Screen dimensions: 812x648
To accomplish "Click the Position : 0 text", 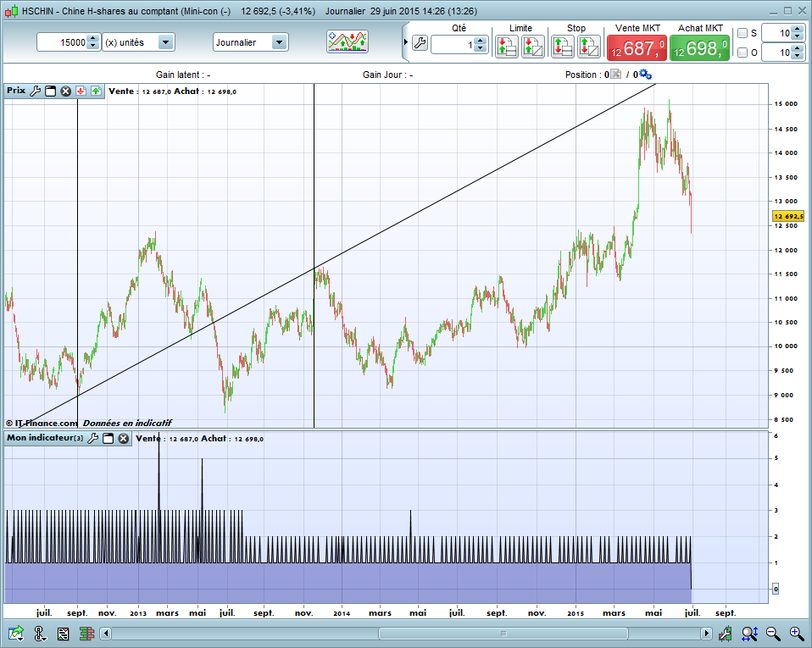I will pos(587,75).
